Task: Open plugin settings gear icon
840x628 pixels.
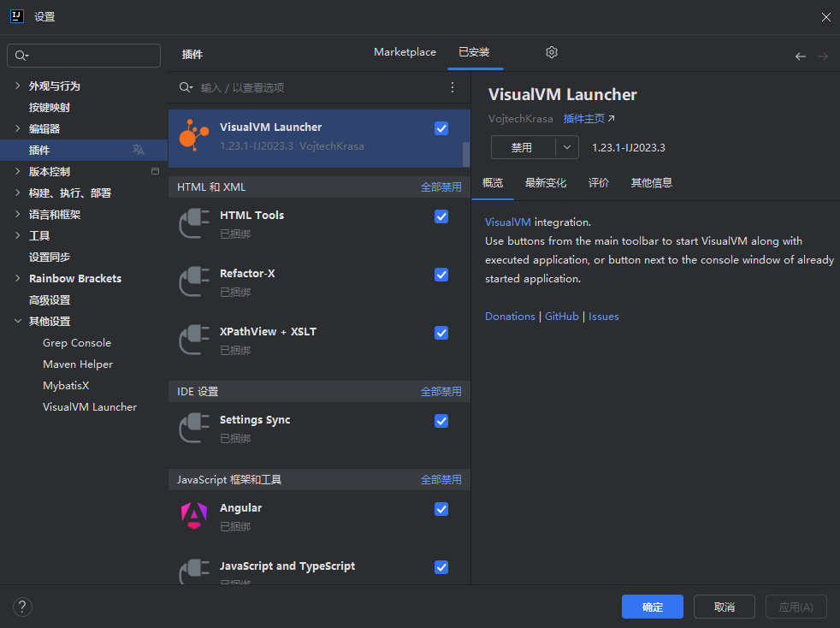Action: coord(551,52)
